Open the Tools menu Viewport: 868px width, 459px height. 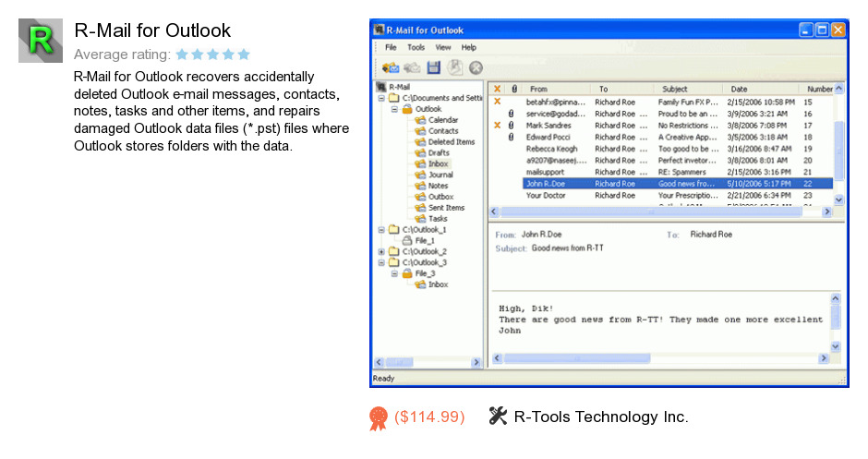click(416, 48)
